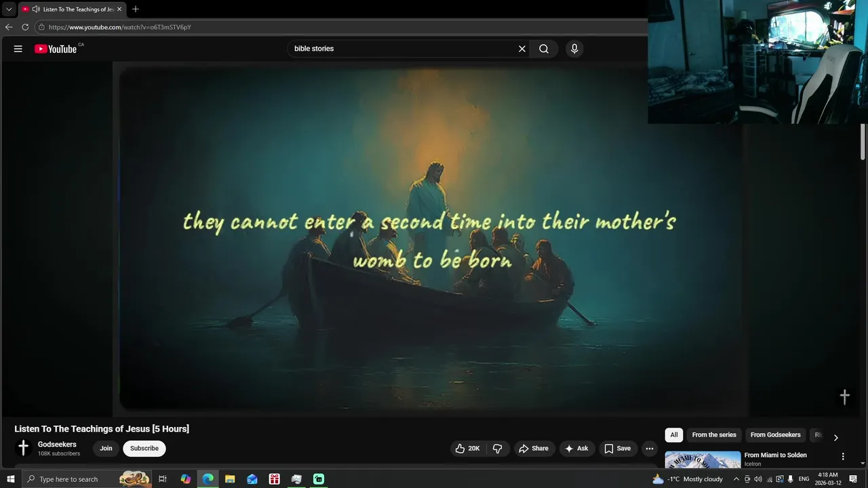Dislike the video with thumbs down
The image size is (868, 488).
point(498,449)
